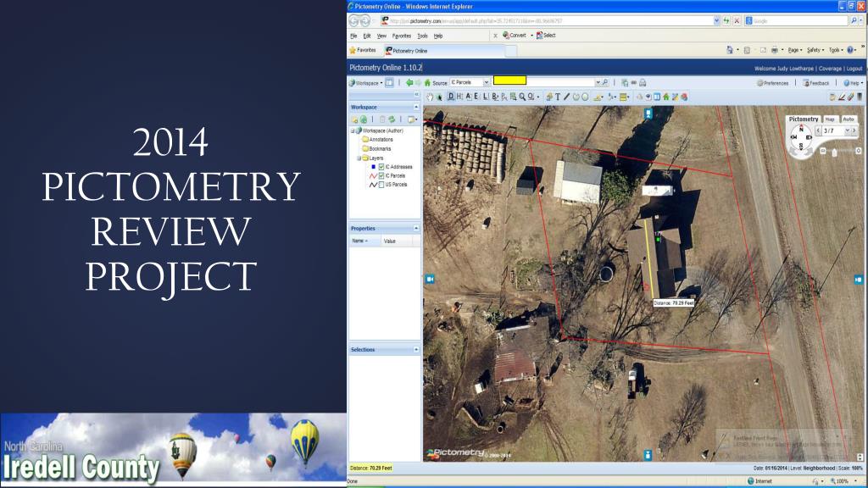Screen dimensions: 868x488
Task: Open the browser Tools menu
Action: pos(422,36)
